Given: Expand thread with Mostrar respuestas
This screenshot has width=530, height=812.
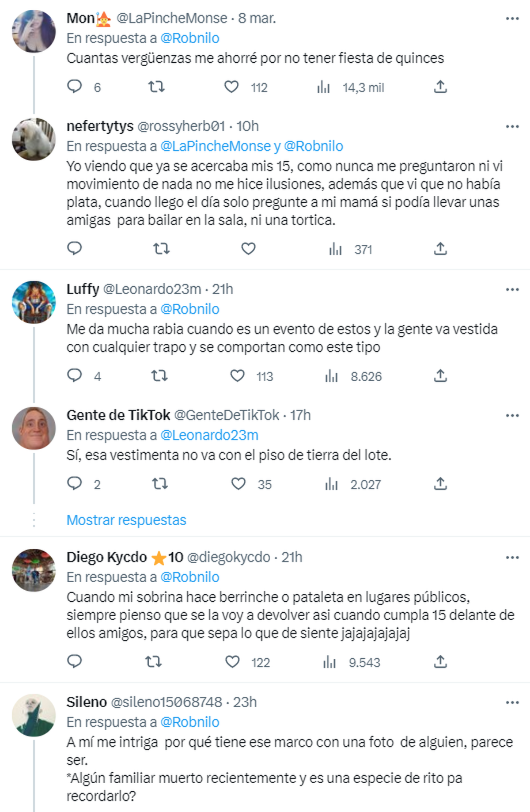Looking at the screenshot, I should (126, 520).
